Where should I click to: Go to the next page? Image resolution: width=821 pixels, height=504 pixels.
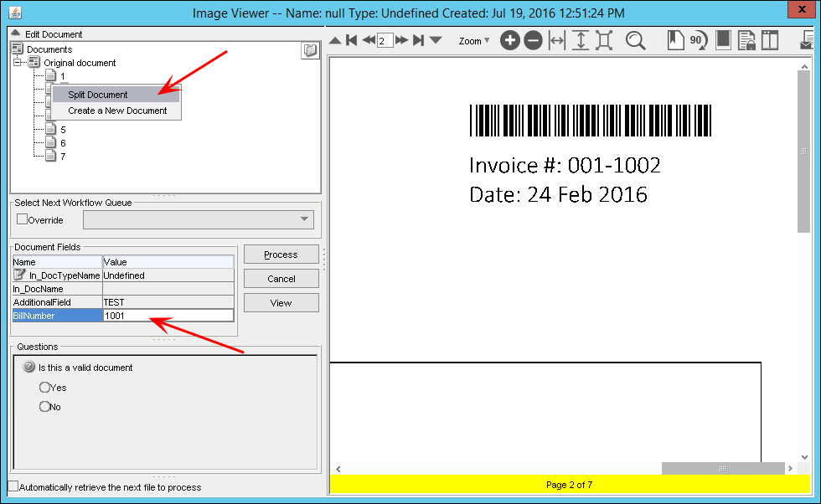(x=401, y=40)
